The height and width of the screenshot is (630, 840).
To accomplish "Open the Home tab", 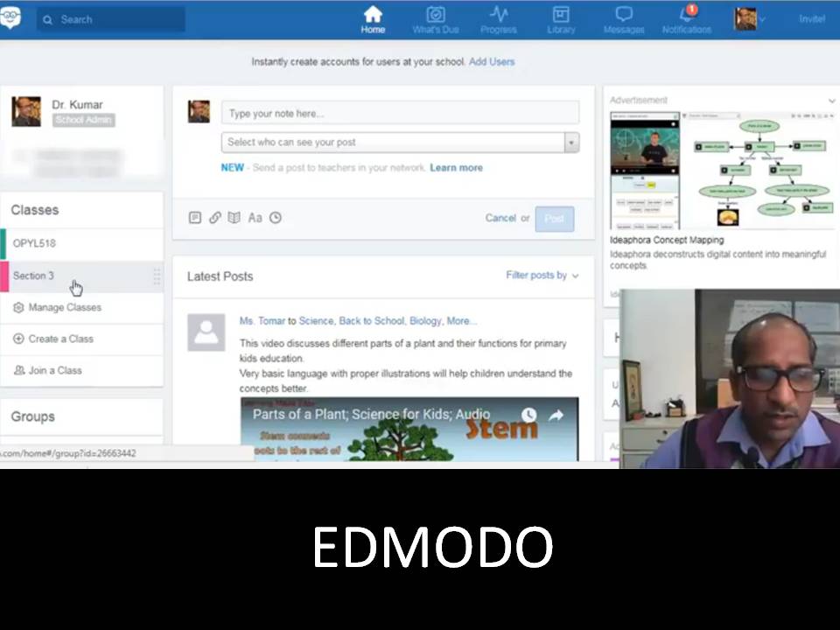I will pyautogui.click(x=373, y=20).
